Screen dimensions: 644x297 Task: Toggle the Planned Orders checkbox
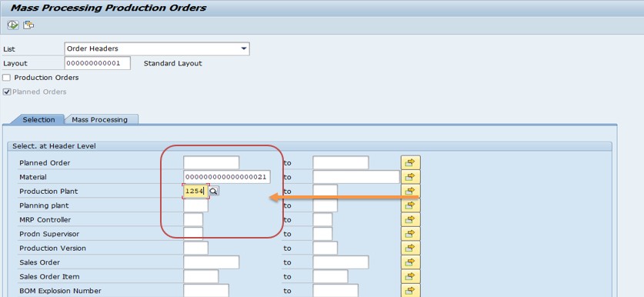[x=7, y=92]
